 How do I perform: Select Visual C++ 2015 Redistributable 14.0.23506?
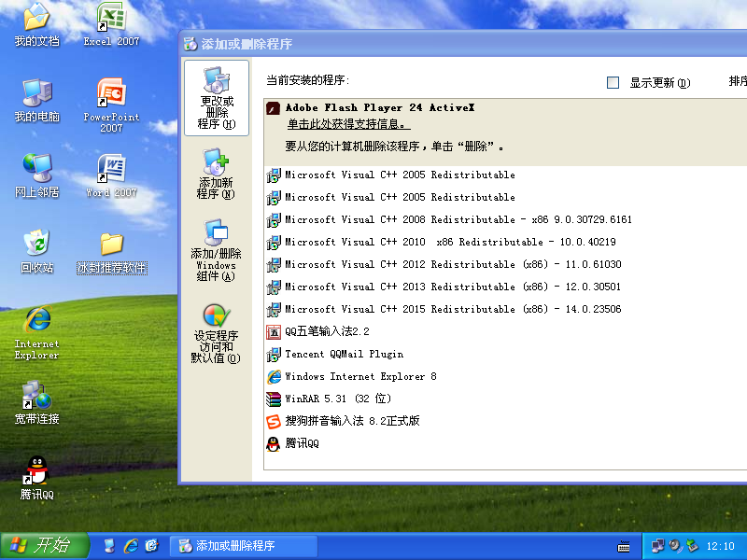pos(505,310)
